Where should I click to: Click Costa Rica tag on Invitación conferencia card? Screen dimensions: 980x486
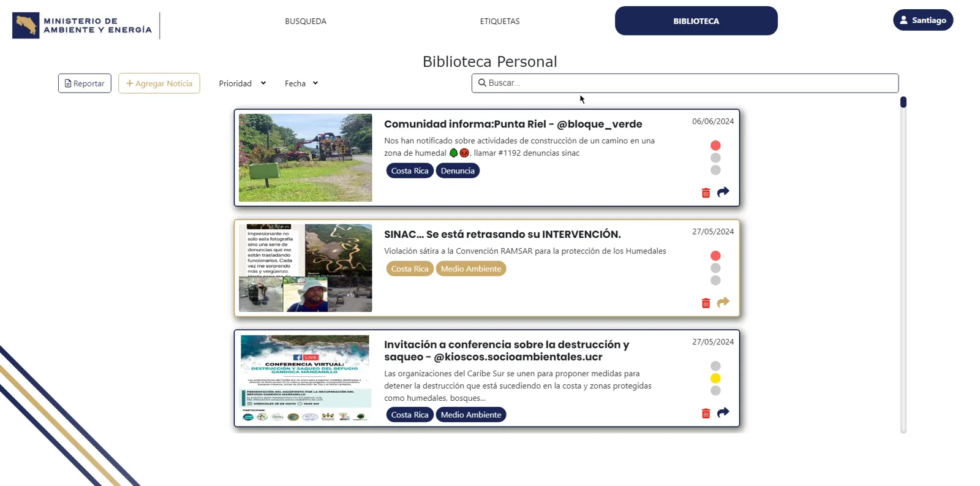(410, 415)
